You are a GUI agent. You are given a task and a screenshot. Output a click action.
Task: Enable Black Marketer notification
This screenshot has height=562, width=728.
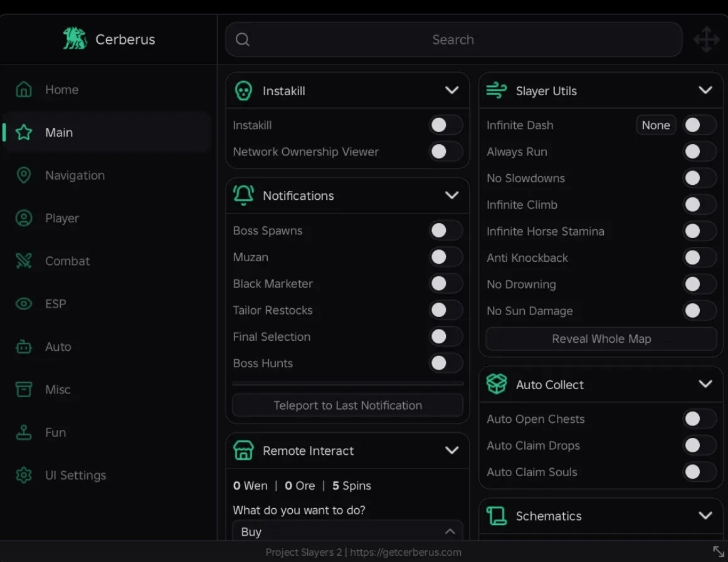446,283
